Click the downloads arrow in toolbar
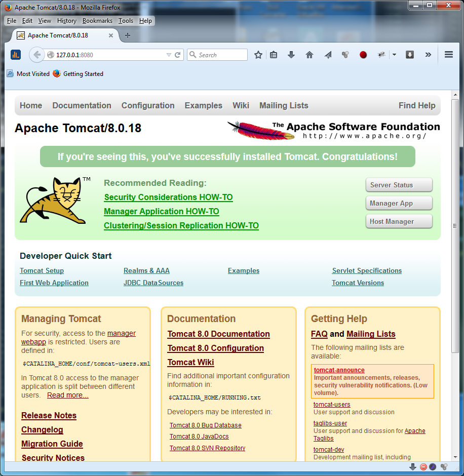Image resolution: width=464 pixels, height=476 pixels. (x=291, y=55)
